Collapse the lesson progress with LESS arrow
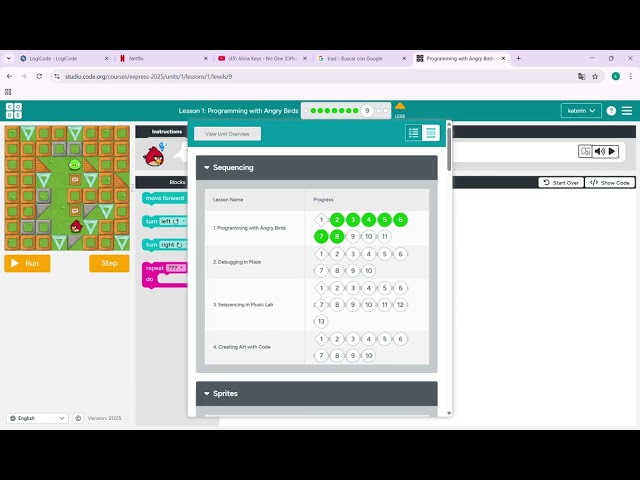 (x=400, y=110)
